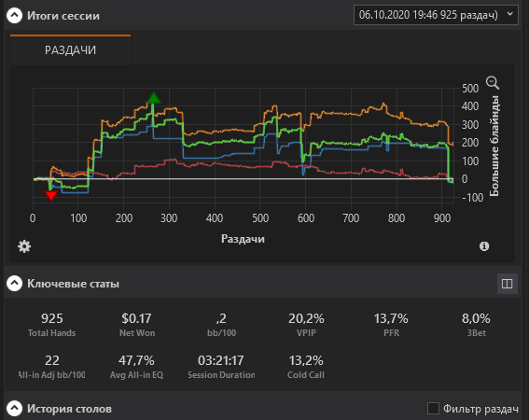Image resolution: width=529 pixels, height=420 pixels.
Task: Click the graph info icon
Action: tap(484, 246)
